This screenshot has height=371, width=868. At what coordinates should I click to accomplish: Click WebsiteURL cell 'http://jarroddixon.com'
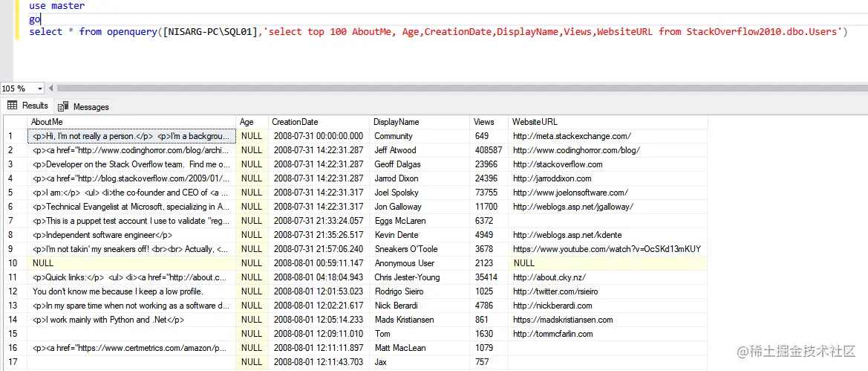[607, 178]
